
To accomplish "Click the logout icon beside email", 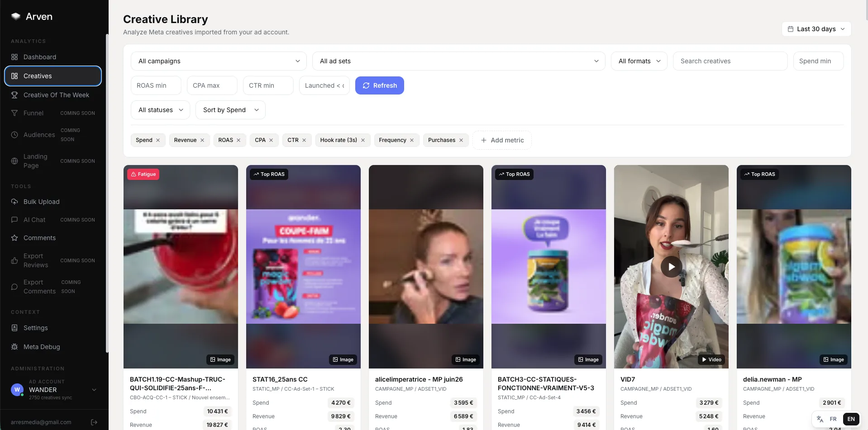I will pyautogui.click(x=94, y=422).
